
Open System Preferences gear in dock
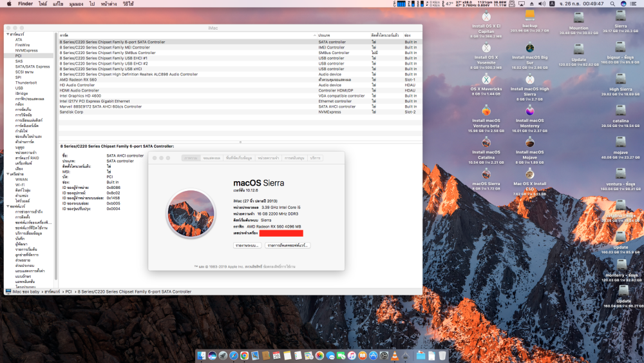(x=384, y=356)
